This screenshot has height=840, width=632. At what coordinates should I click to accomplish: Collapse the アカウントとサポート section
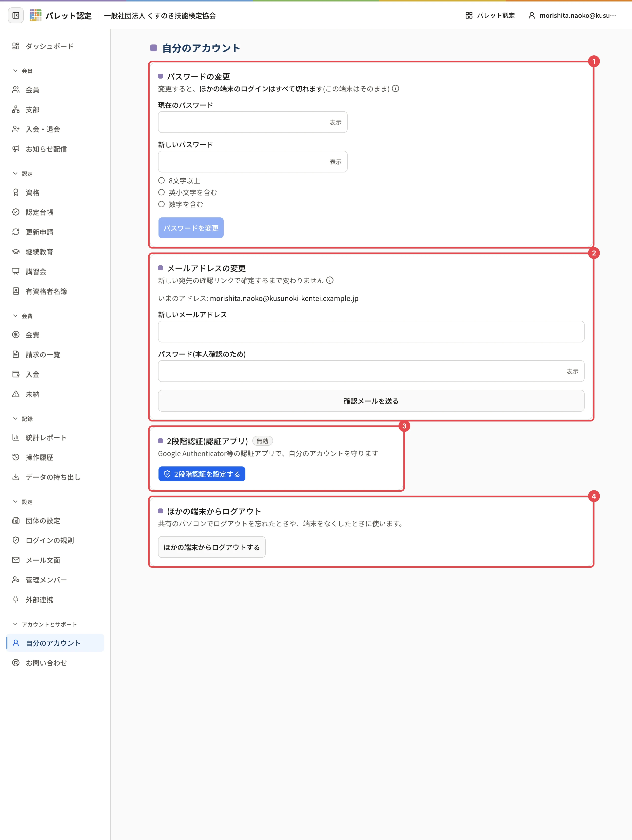tap(45, 624)
